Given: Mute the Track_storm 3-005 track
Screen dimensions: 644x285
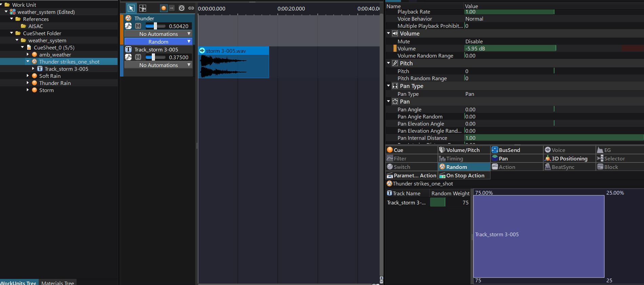Looking at the screenshot, I should pyautogui.click(x=138, y=57).
